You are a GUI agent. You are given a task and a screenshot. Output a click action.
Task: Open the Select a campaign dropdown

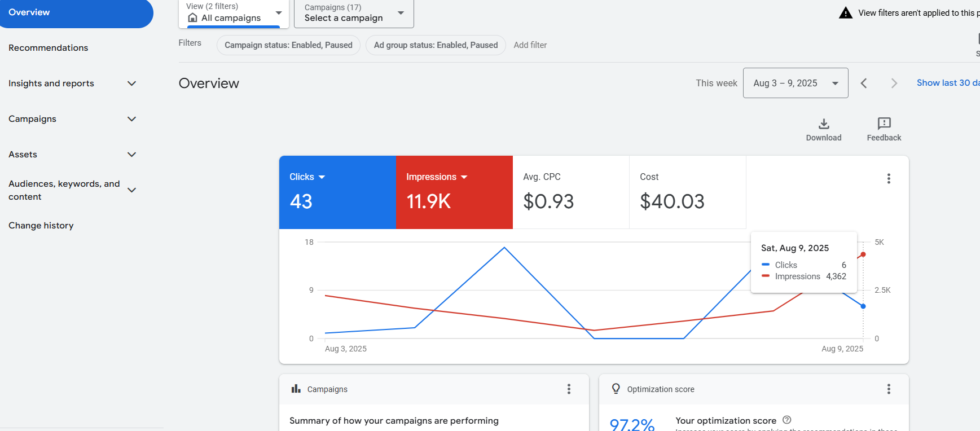coord(354,14)
